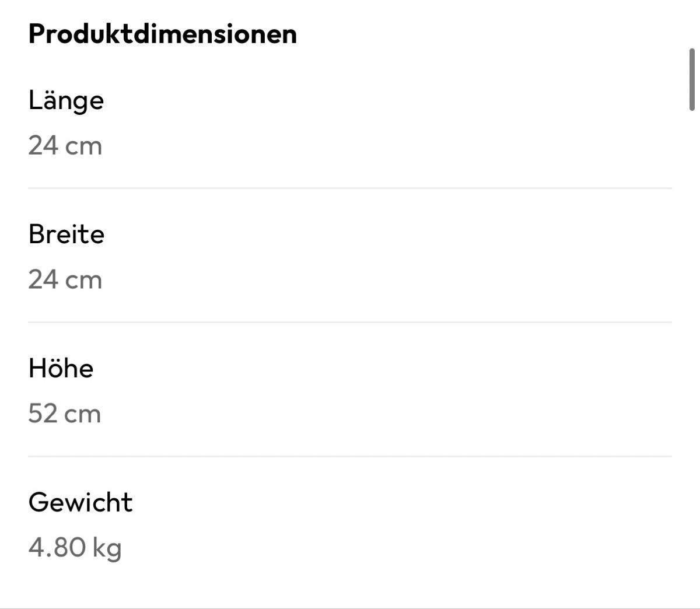700x609 pixels.
Task: Select the Länge label
Action: (x=66, y=100)
